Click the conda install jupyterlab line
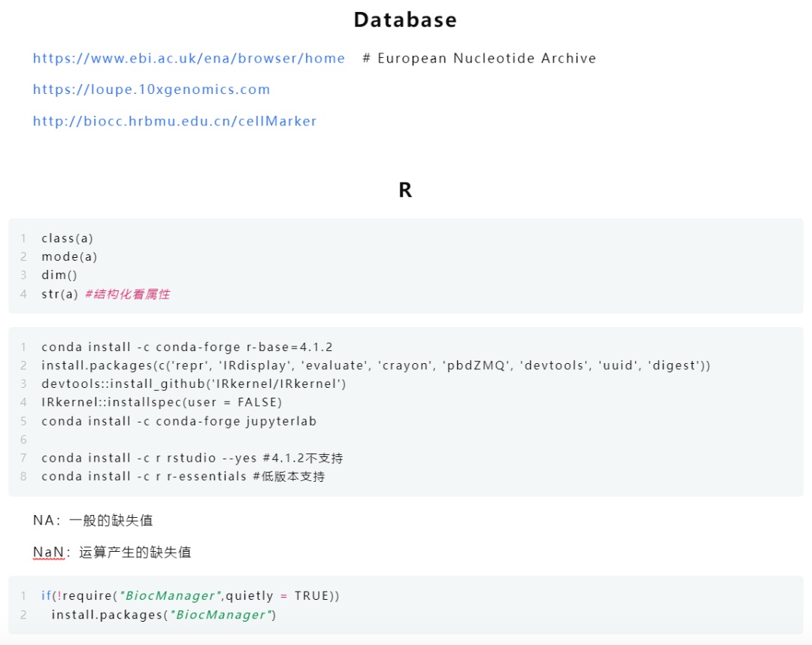This screenshot has width=812, height=645. coord(179,421)
